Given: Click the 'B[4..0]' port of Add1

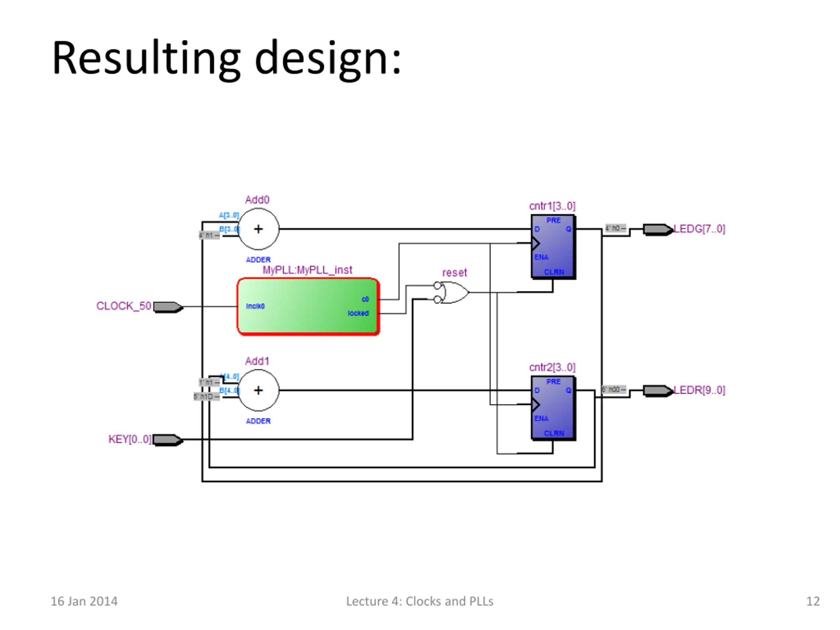Looking at the screenshot, I should (x=229, y=390).
